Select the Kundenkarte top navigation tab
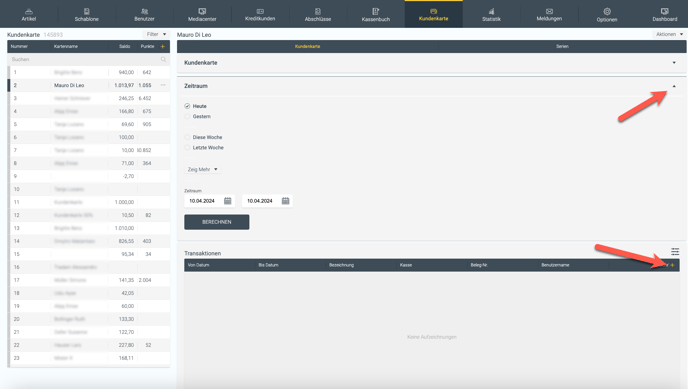 point(434,14)
